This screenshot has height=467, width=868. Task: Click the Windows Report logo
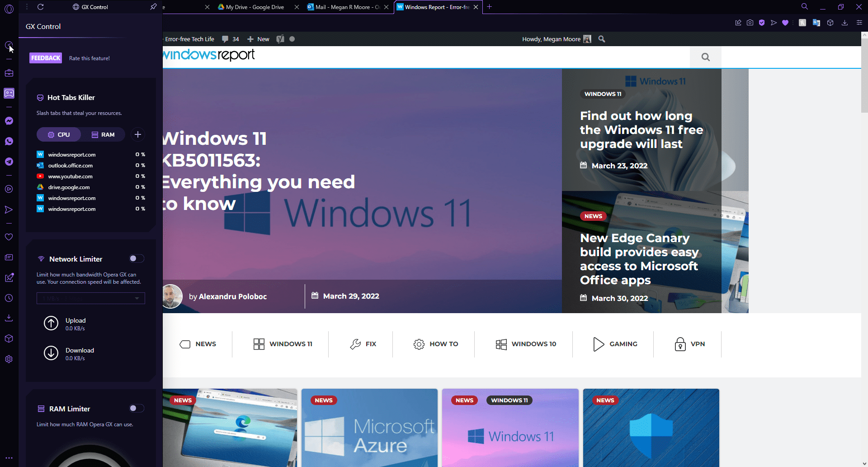208,55
